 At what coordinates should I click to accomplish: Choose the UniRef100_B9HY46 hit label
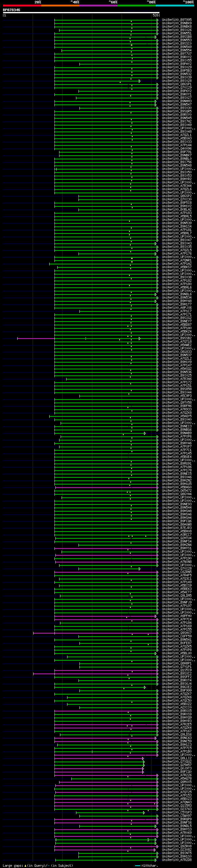click(177, 443)
